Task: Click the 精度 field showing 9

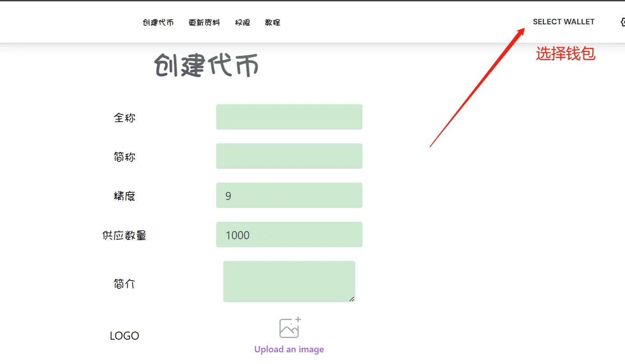Action: (x=289, y=196)
